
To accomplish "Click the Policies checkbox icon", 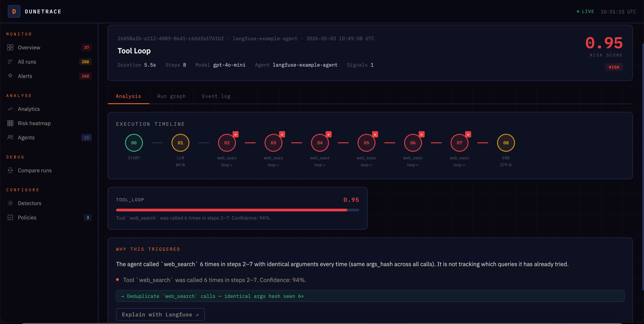I will (10, 218).
